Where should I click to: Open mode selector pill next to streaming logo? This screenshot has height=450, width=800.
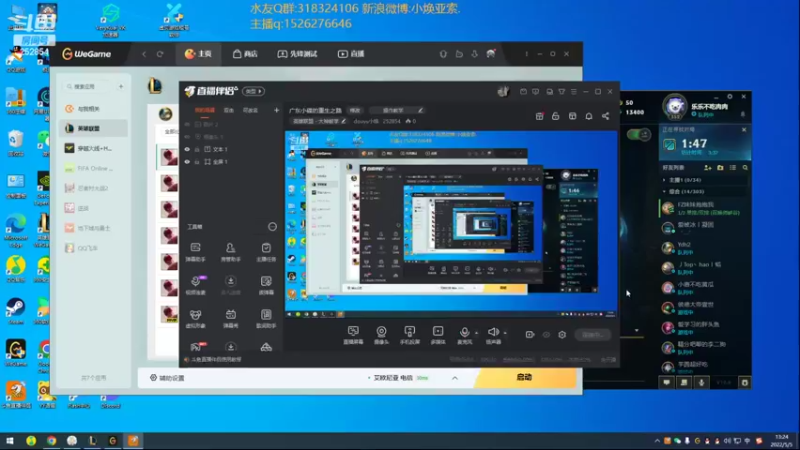[253, 91]
